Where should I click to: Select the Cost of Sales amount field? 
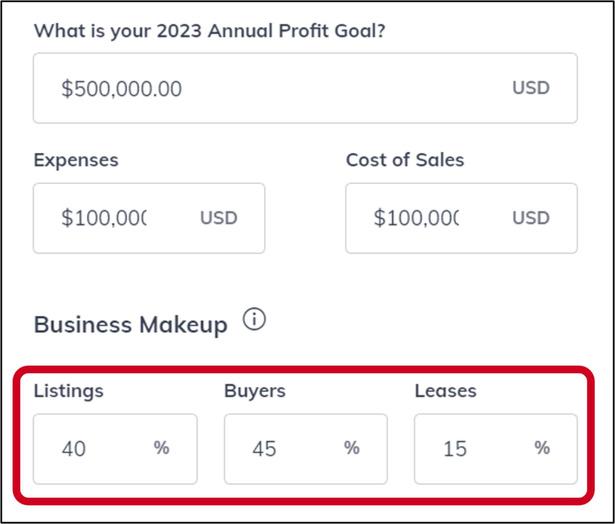[416, 218]
